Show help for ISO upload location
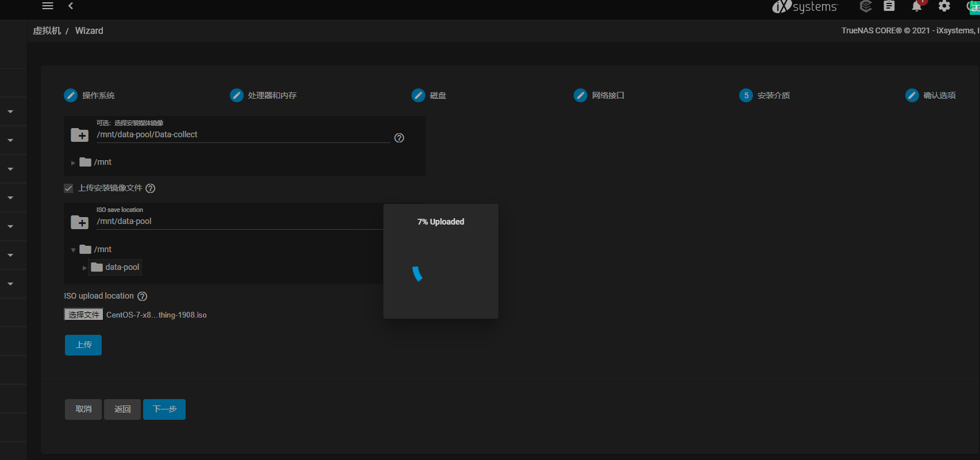This screenshot has width=980, height=460. tap(143, 296)
